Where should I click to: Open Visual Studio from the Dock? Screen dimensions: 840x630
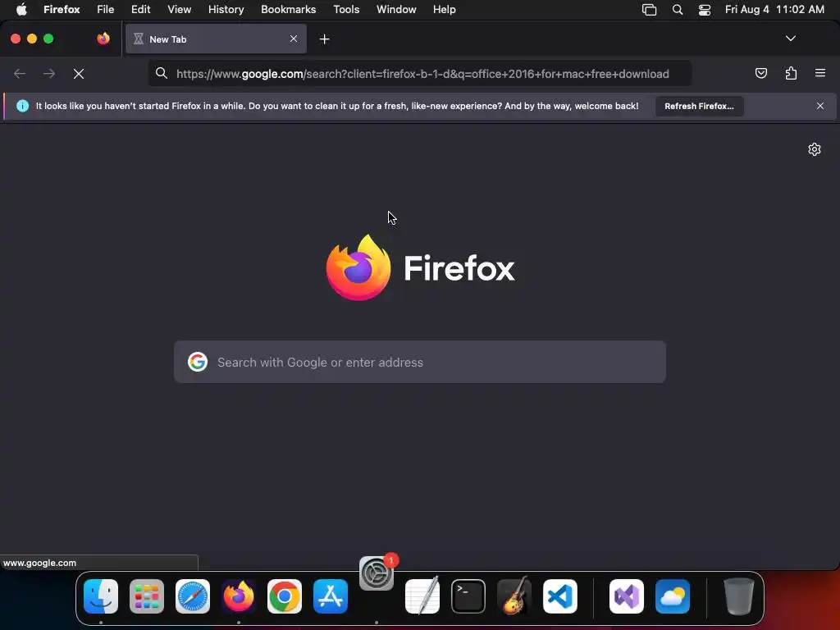627,596
